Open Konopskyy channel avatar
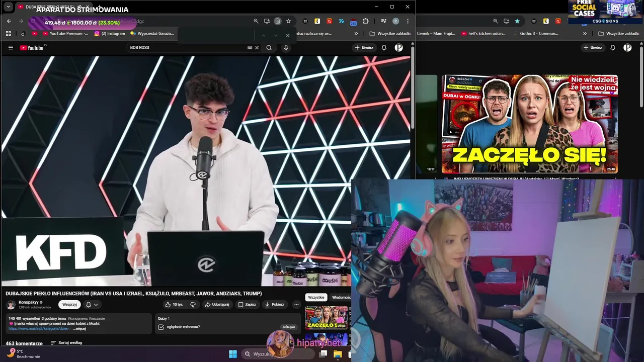This screenshot has width=644, height=362. tap(11, 305)
